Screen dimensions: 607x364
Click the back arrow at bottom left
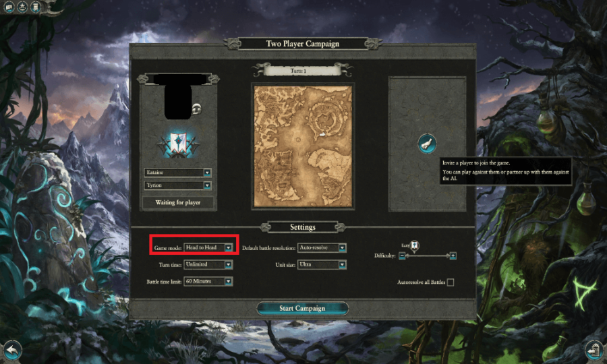click(x=12, y=351)
